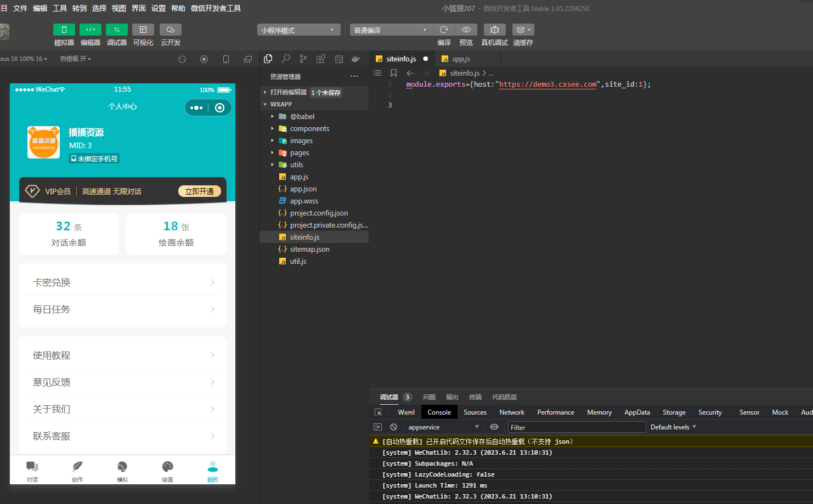This screenshot has height=504, width=813.
Task: Expand the pages folder
Action: [x=314, y=152]
